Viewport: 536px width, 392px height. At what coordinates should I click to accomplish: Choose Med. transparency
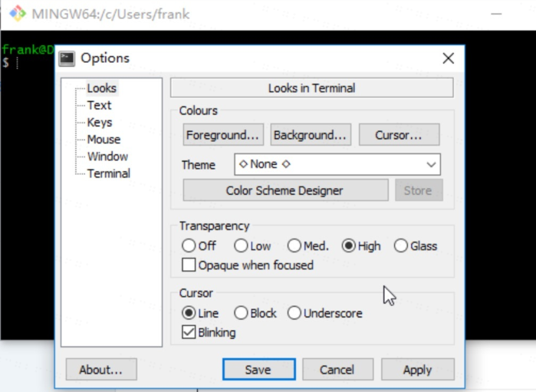click(308, 245)
